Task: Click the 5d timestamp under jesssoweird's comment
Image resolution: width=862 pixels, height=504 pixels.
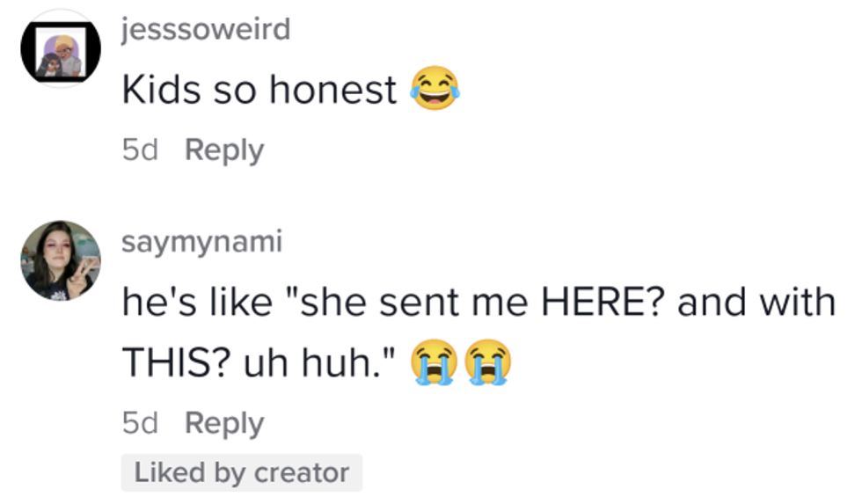Action: pyautogui.click(x=140, y=150)
